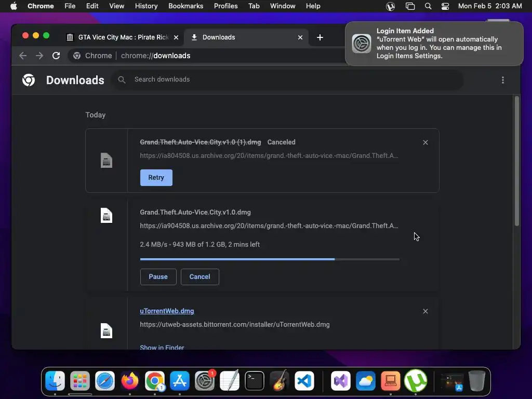Screen dimensions: 532x399
Task: Open Visual Studio Code from the Dock
Action: pos(304,381)
